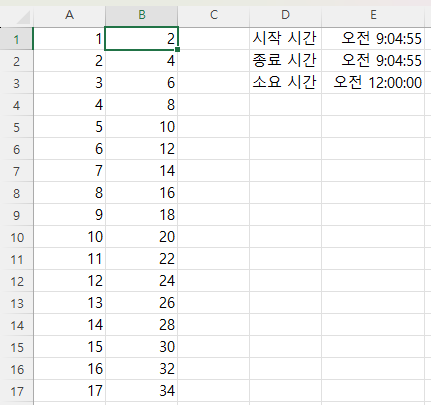The width and height of the screenshot is (431, 405).
Task: Select cell A1 containing 1
Action: click(69, 39)
